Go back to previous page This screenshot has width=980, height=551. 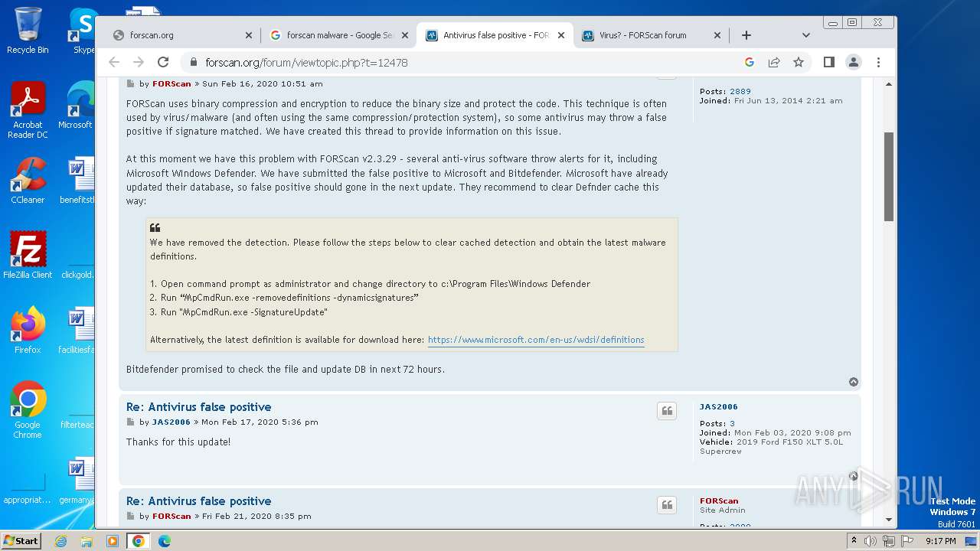tap(114, 62)
